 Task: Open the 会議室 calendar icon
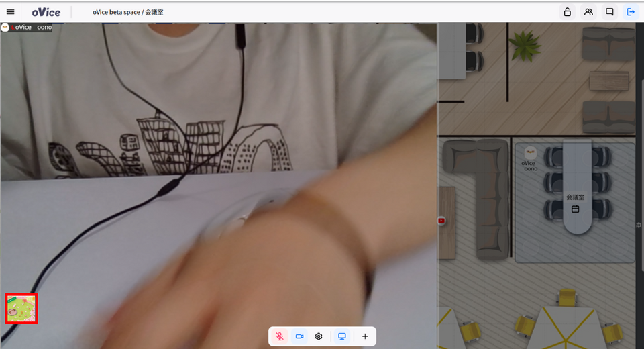point(576,209)
